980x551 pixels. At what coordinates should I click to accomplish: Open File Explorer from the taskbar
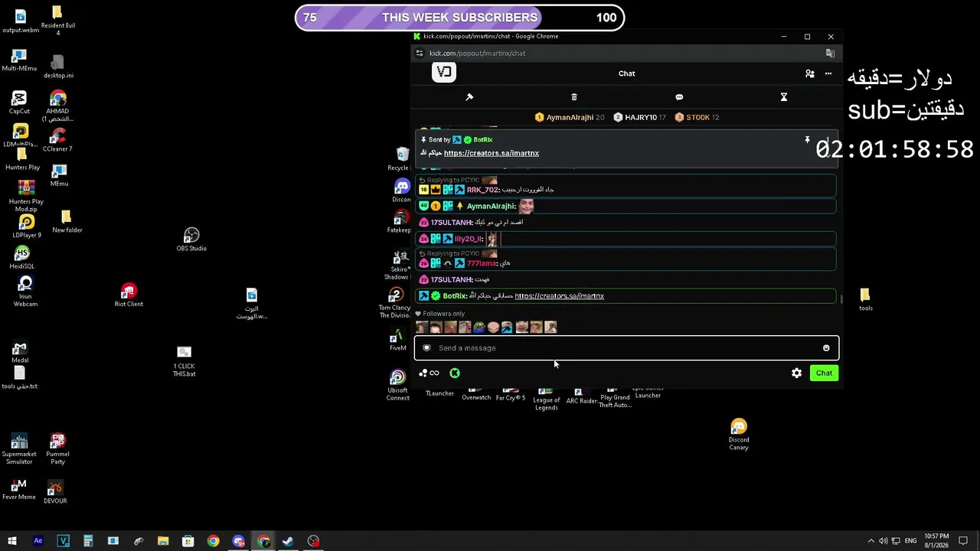click(x=163, y=541)
